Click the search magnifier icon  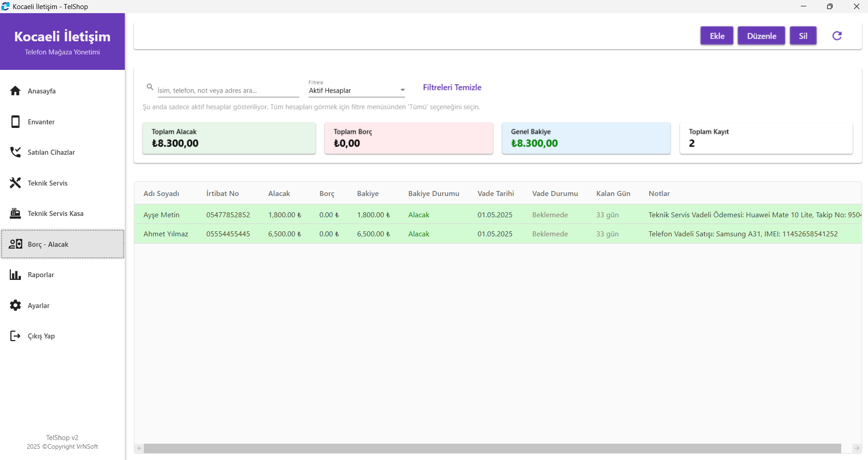[150, 87]
